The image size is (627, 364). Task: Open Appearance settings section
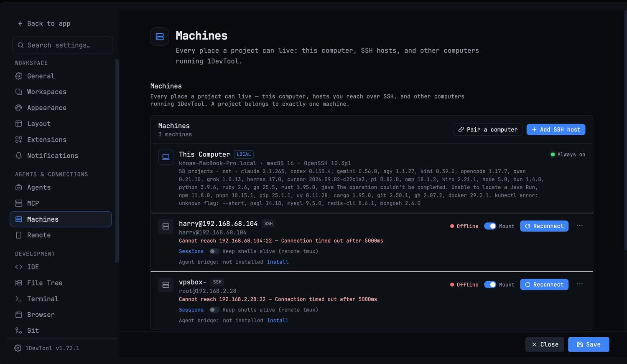point(61,108)
